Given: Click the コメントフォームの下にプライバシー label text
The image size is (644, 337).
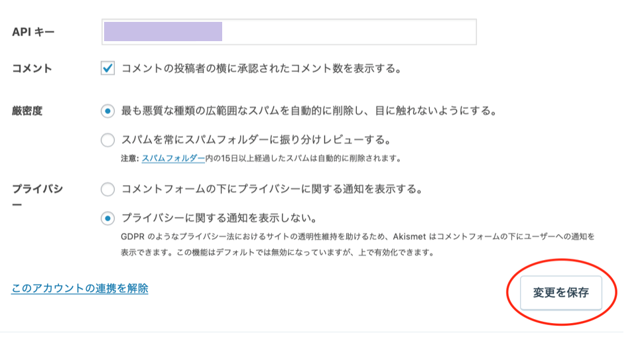Looking at the screenshot, I should coord(271,189).
